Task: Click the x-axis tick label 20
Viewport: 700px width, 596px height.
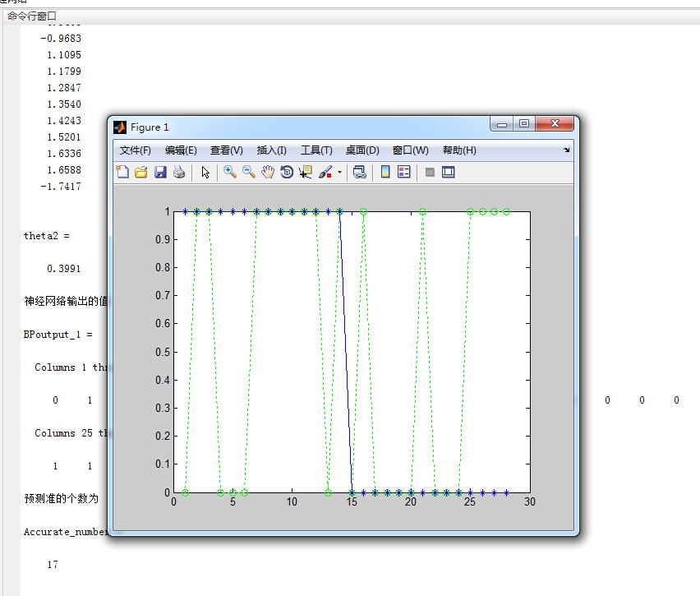Action: click(x=411, y=502)
